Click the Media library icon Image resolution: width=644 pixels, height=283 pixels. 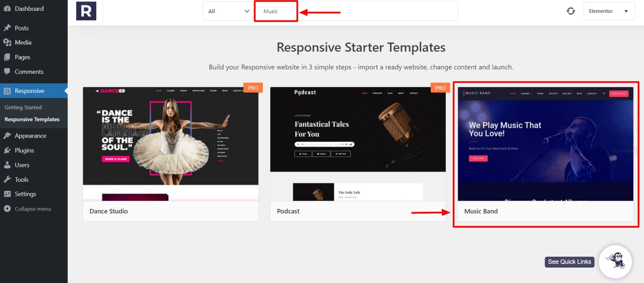[x=7, y=42]
